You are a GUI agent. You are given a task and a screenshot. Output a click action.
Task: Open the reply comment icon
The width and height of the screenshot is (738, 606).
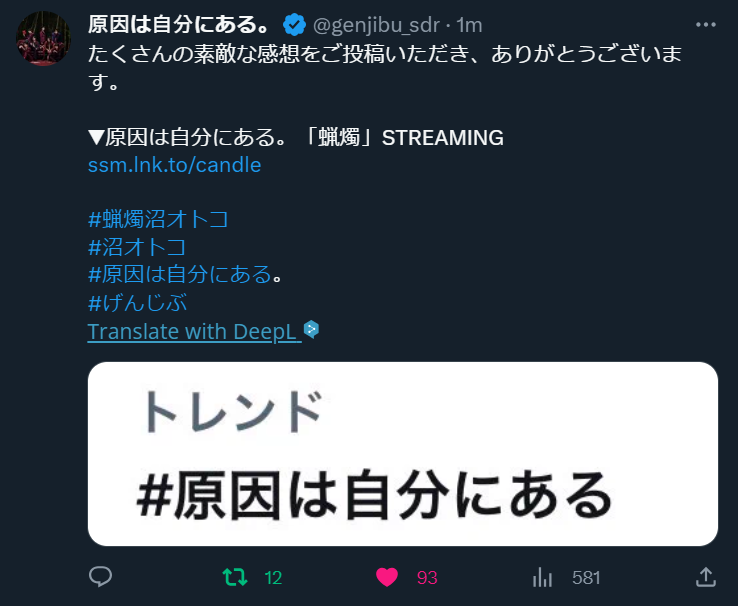(100, 576)
